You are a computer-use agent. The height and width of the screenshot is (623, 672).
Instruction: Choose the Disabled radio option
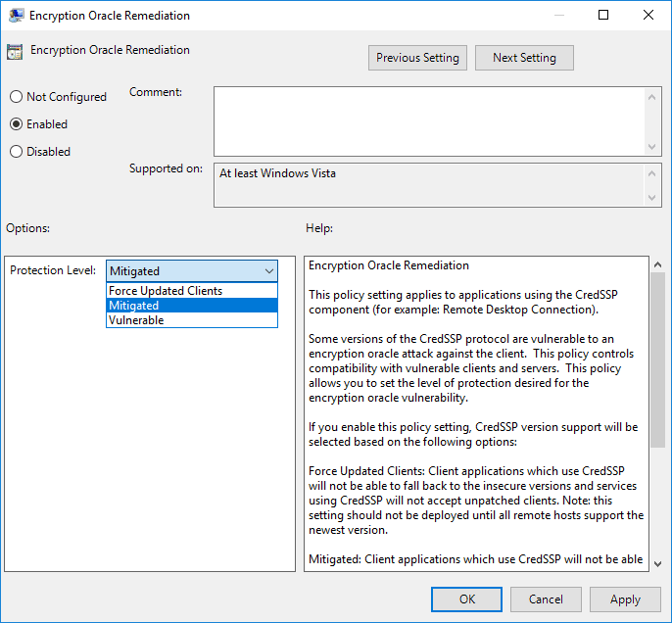(16, 152)
